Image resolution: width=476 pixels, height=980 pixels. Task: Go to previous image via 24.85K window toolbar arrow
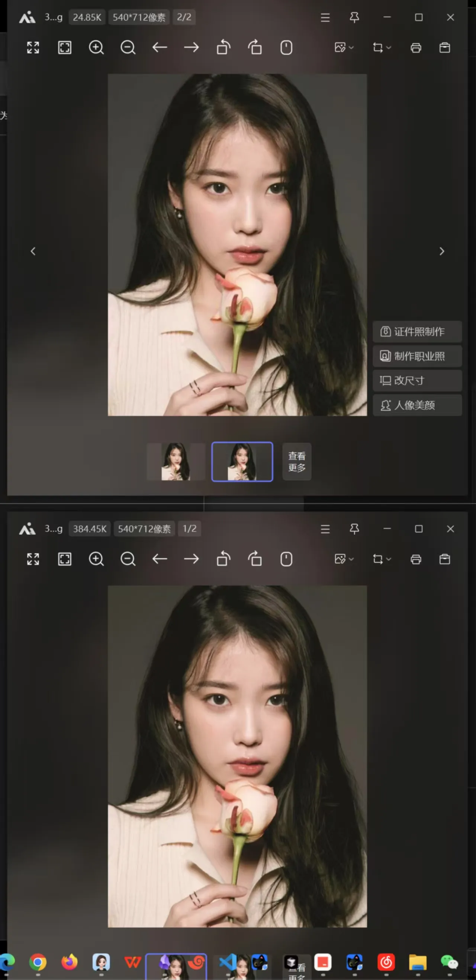[x=160, y=48]
